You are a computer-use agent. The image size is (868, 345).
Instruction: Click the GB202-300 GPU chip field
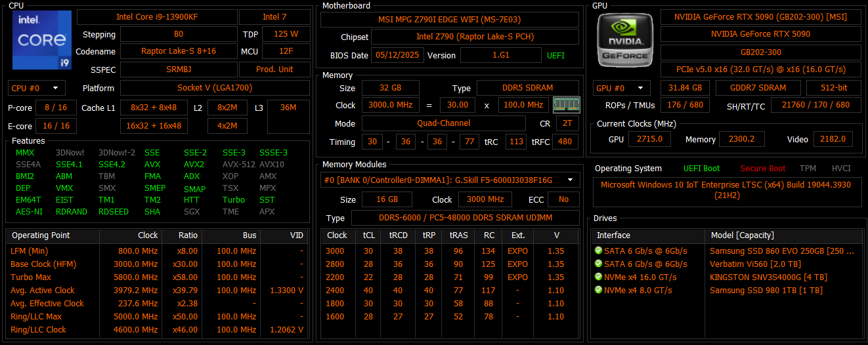(x=760, y=52)
